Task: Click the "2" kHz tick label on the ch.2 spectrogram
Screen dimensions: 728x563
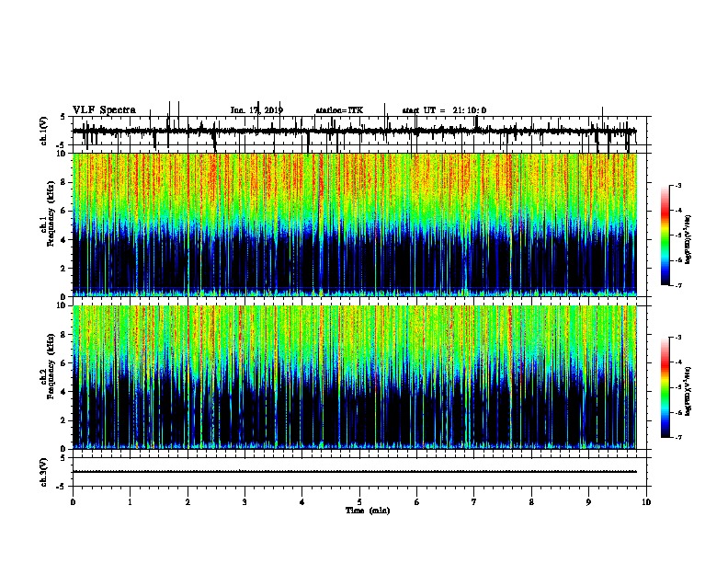Action: point(64,420)
